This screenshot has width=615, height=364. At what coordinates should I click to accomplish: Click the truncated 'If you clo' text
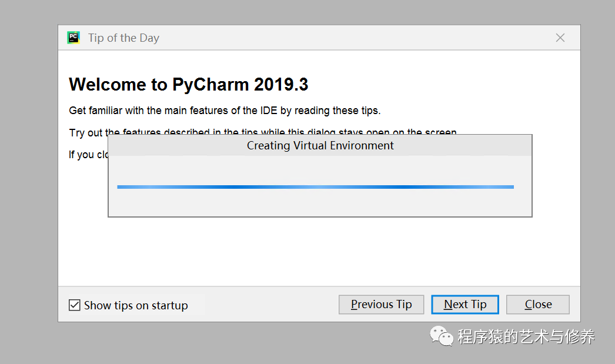click(89, 155)
